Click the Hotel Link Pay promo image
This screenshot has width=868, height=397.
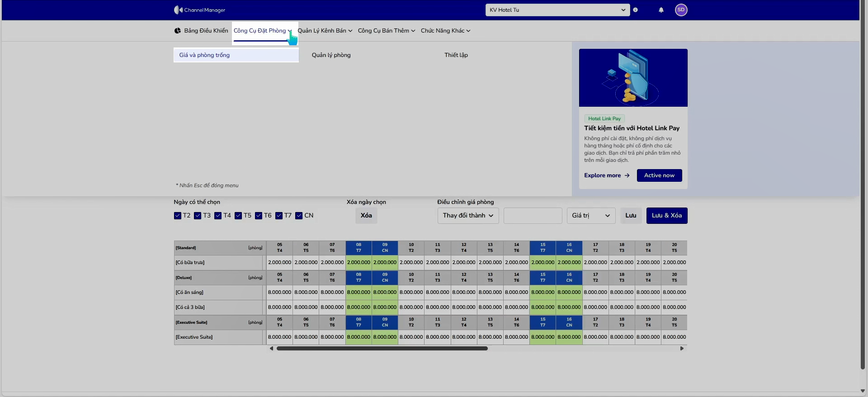point(633,78)
